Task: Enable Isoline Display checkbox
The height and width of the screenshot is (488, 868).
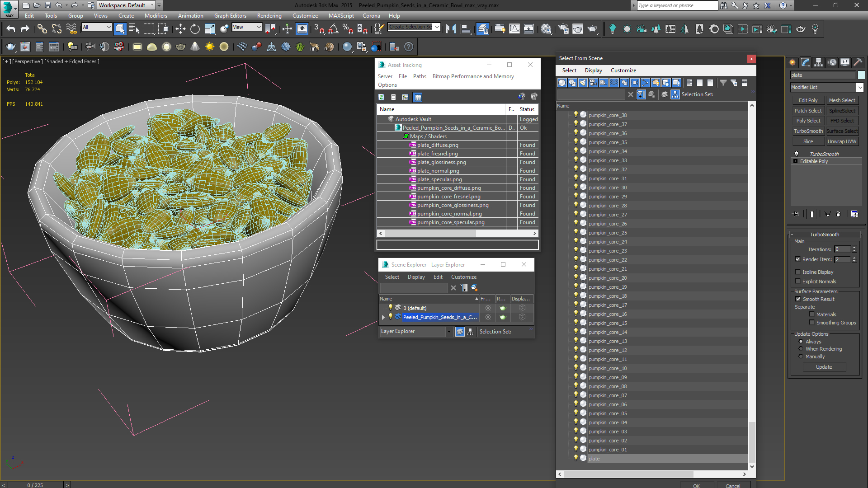Action: [x=798, y=272]
